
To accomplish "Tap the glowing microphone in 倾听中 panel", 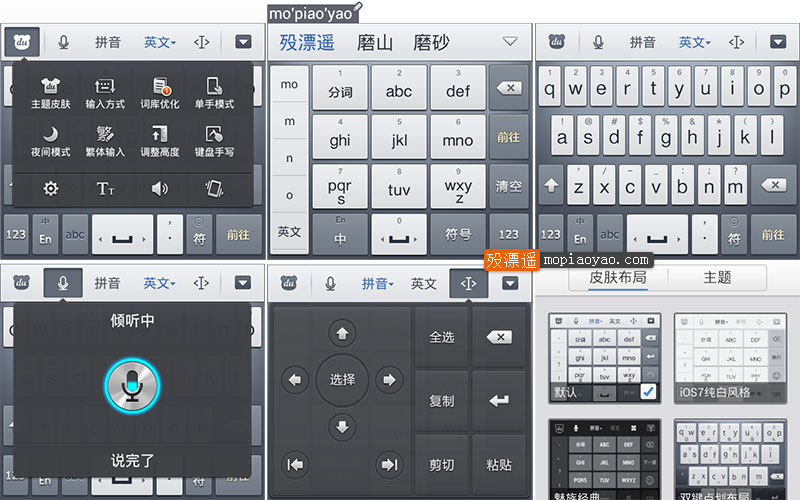I will coord(132,386).
